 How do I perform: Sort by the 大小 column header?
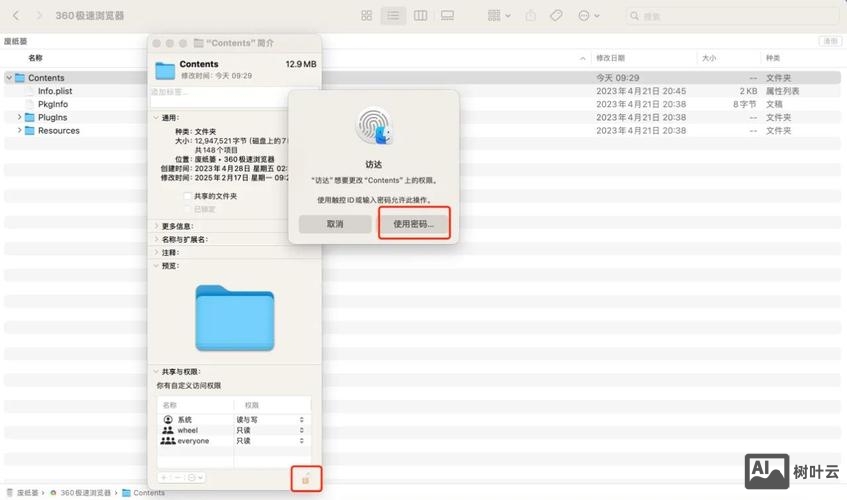pyautogui.click(x=709, y=58)
